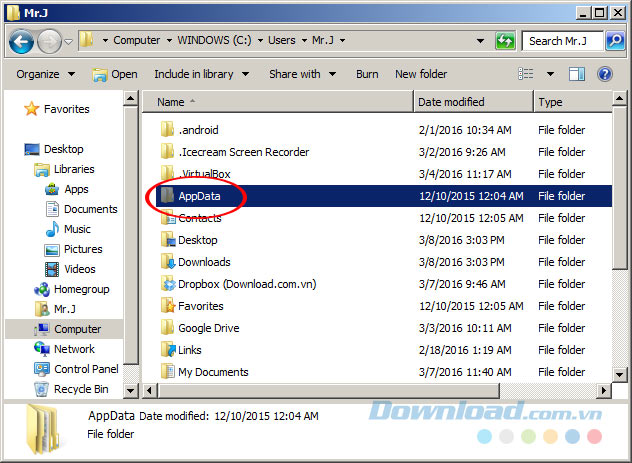
Task: Open the Share with menu
Action: pos(302,74)
